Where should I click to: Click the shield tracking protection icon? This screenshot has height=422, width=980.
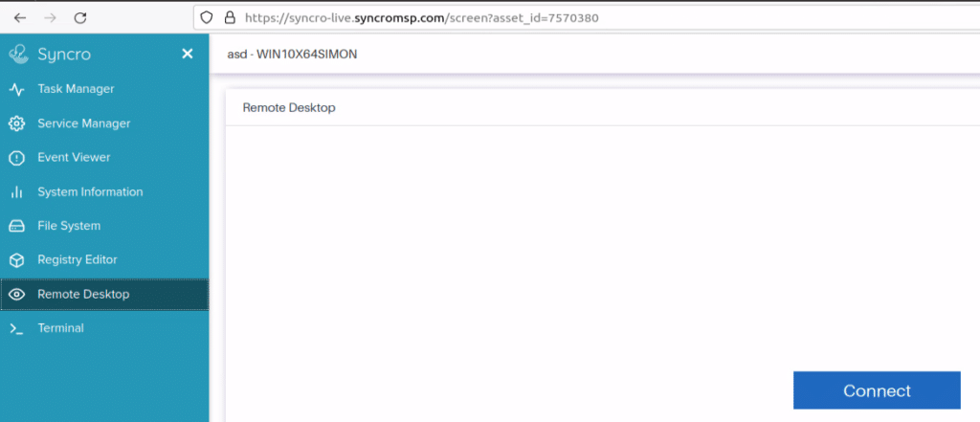tap(207, 17)
